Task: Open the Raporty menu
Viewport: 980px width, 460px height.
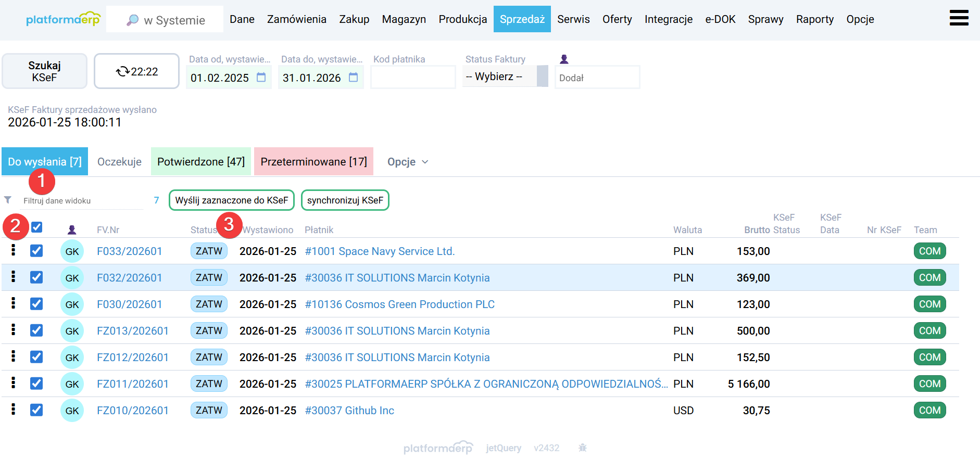Action: tap(814, 19)
